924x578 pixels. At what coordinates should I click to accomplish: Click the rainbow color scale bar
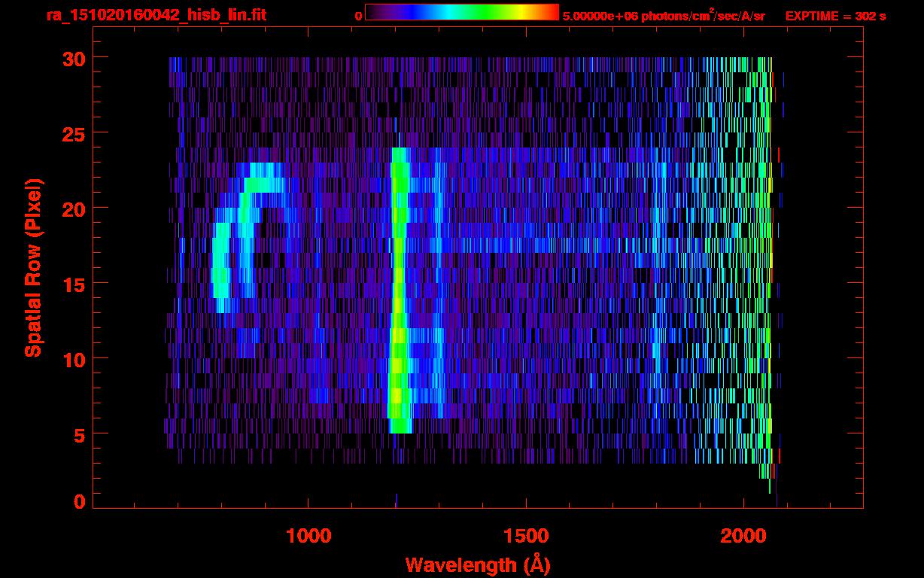pyautogui.click(x=462, y=12)
